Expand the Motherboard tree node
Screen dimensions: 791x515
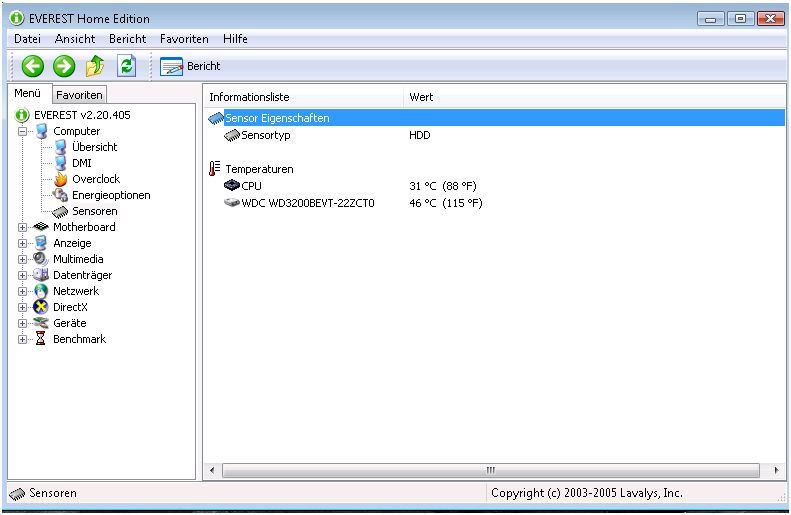(x=22, y=227)
